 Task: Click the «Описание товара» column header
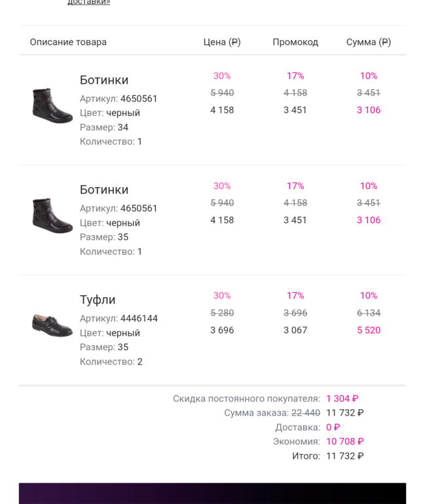pos(68,42)
